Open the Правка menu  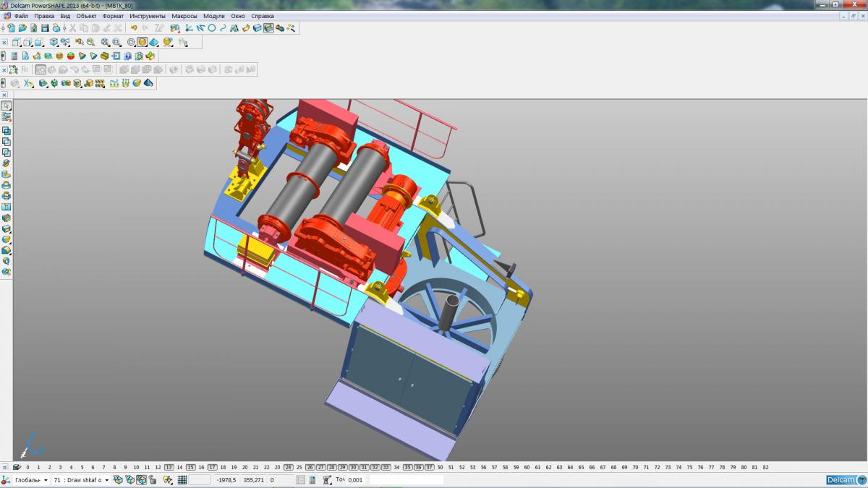point(44,16)
